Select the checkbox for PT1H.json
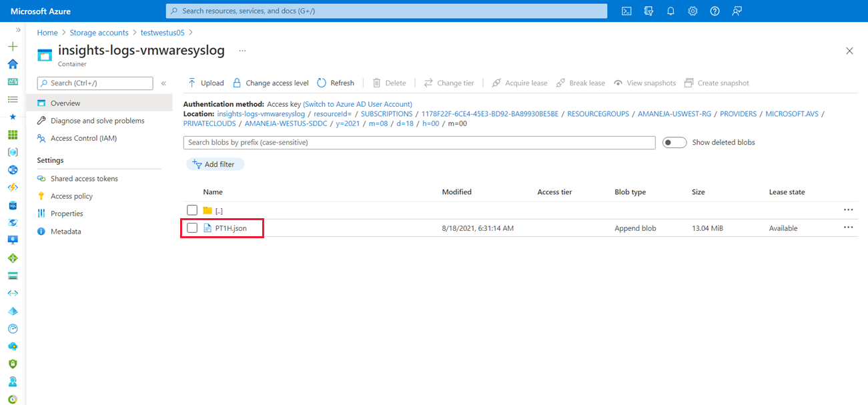Screen dimensions: 868x405 pyautogui.click(x=192, y=228)
